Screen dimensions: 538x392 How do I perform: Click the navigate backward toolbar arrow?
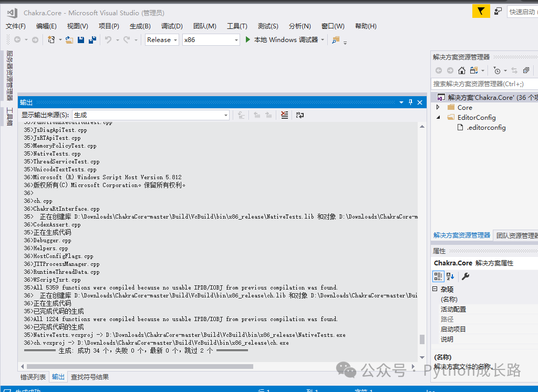tap(17, 40)
